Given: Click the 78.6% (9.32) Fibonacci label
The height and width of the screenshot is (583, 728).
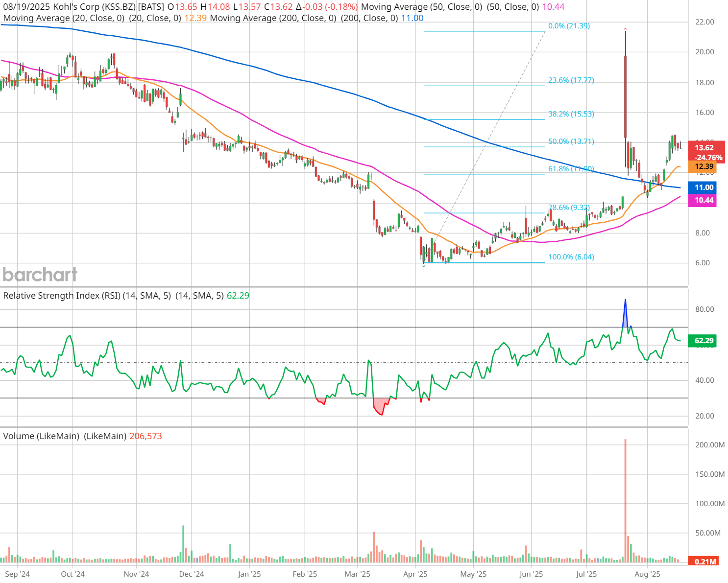Looking at the screenshot, I should click(x=569, y=208).
